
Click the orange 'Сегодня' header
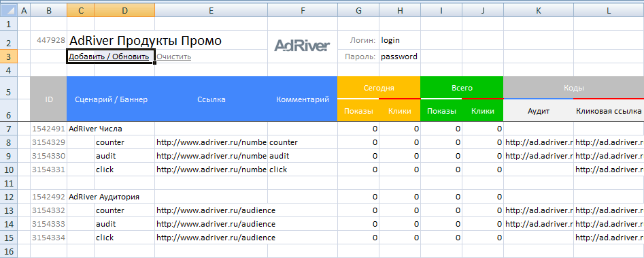click(379, 88)
